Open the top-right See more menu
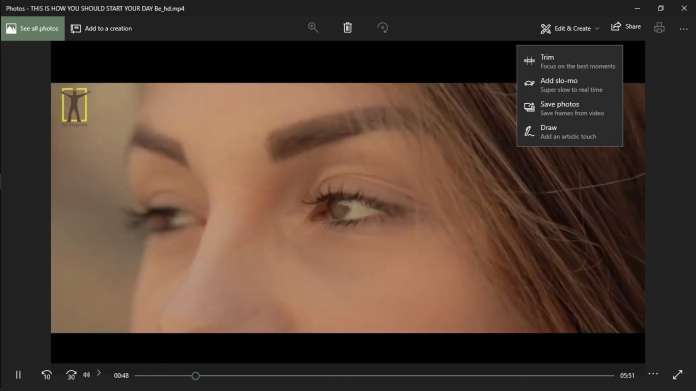 coord(684,29)
